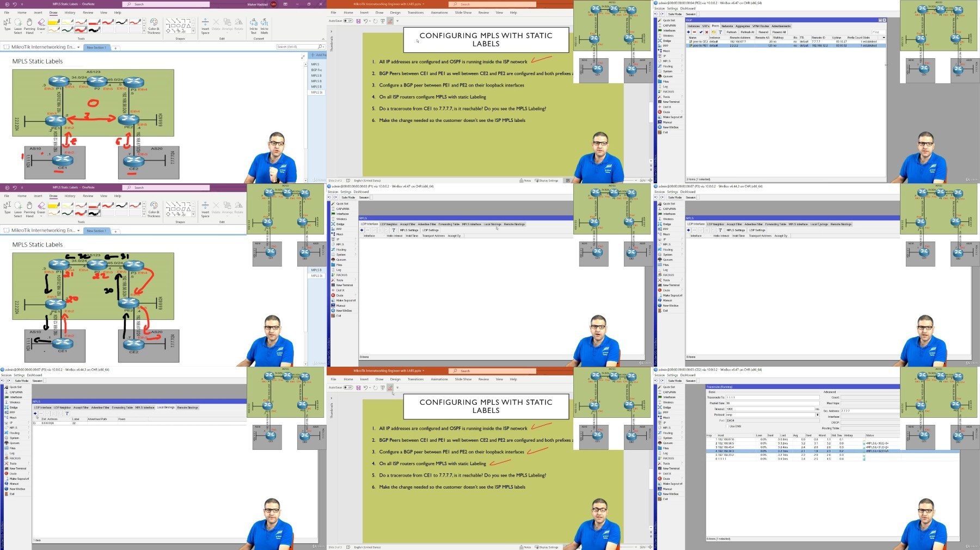Click the Undo arrow in the PE2 WinBox toolbar
The image size is (980, 550).
pyautogui.click(x=657, y=14)
